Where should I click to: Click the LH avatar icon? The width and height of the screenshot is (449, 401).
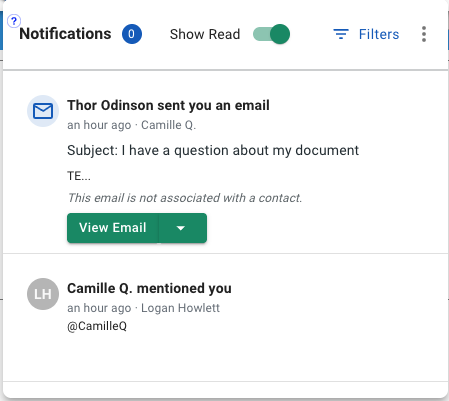click(x=43, y=294)
